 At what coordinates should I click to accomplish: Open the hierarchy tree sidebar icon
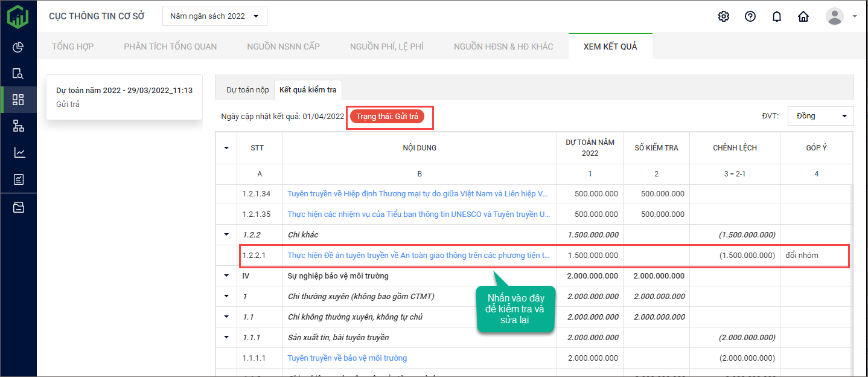pyautogui.click(x=18, y=126)
